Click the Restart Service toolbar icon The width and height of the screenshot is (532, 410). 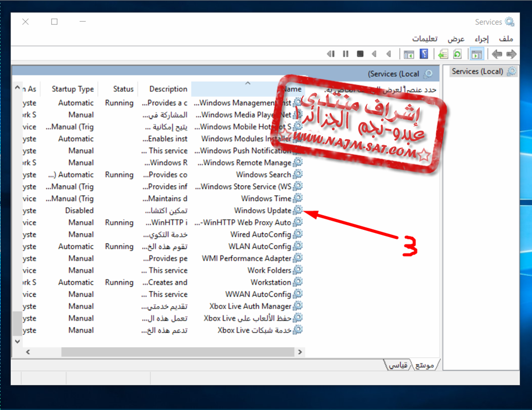pyautogui.click(x=331, y=54)
